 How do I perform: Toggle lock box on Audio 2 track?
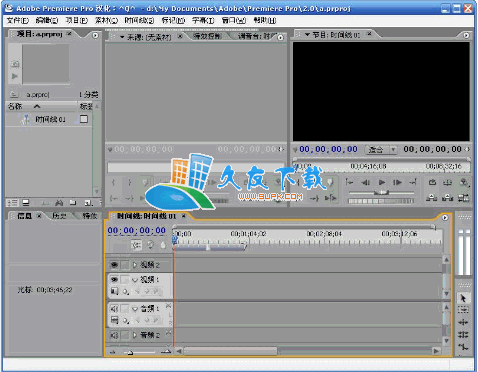pos(124,335)
